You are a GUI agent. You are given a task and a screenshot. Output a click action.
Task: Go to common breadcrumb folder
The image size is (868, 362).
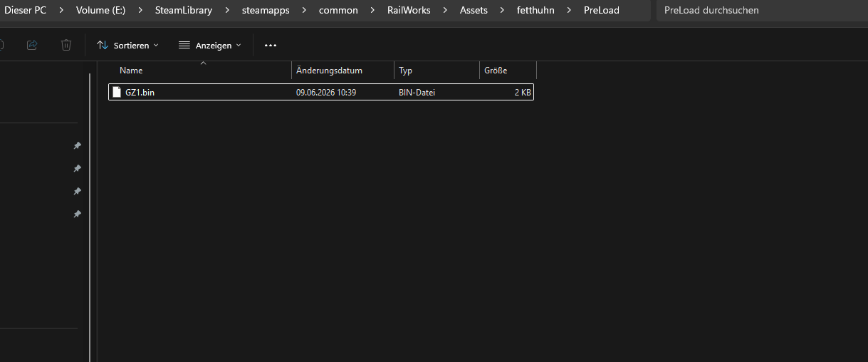338,10
